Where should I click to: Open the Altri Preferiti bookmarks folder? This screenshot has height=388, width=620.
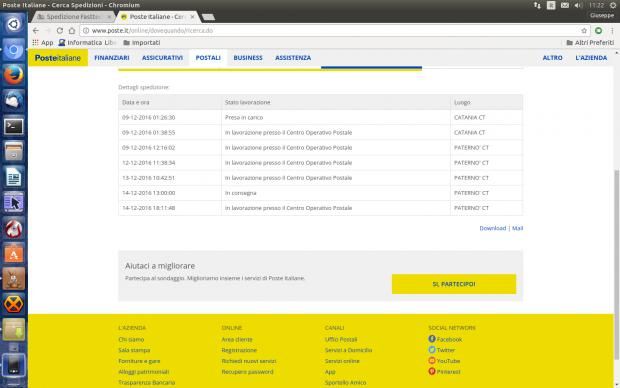pos(590,42)
